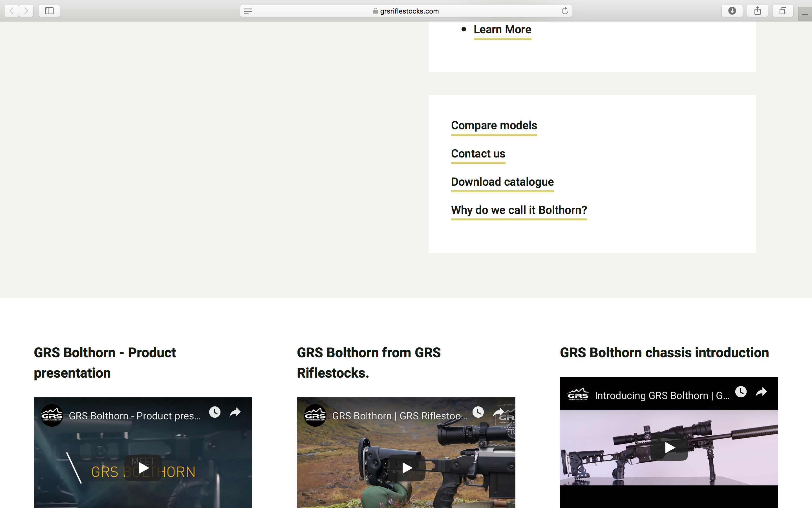Show all tabs overview
The image size is (812, 508).
tap(783, 11)
